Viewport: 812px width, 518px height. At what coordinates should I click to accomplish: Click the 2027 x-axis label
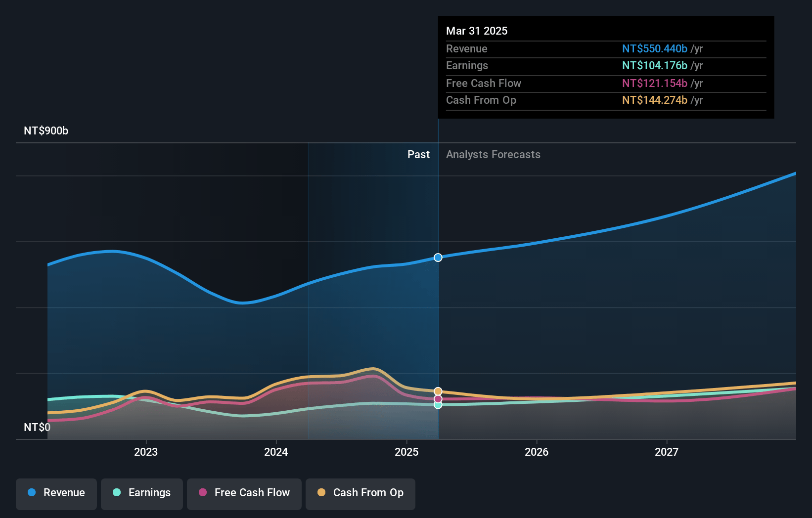pos(667,452)
